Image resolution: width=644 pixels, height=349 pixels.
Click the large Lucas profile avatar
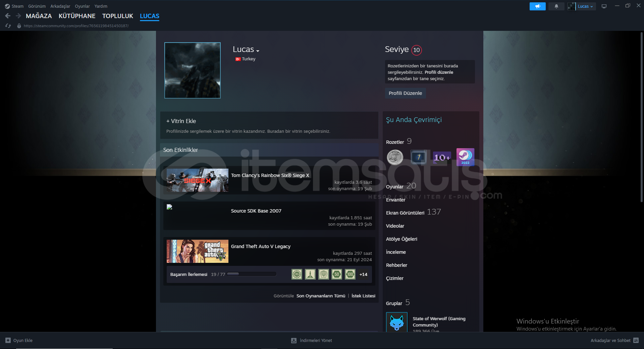193,70
